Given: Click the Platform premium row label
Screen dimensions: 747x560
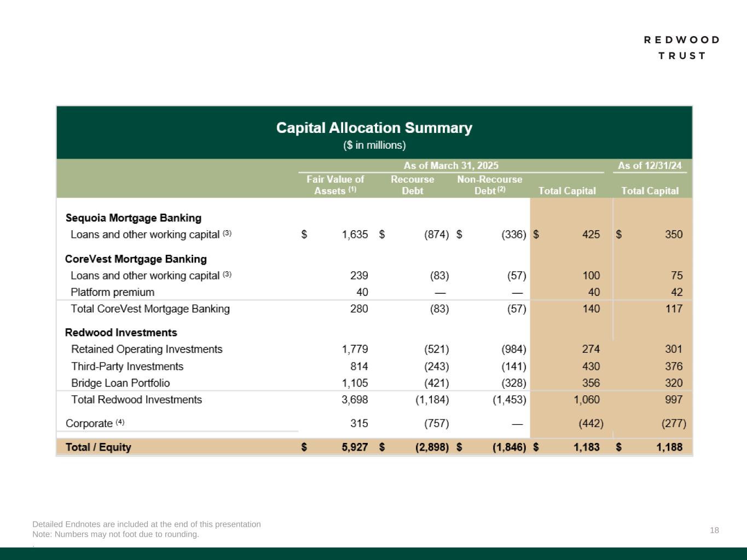Looking at the screenshot, I should [112, 293].
